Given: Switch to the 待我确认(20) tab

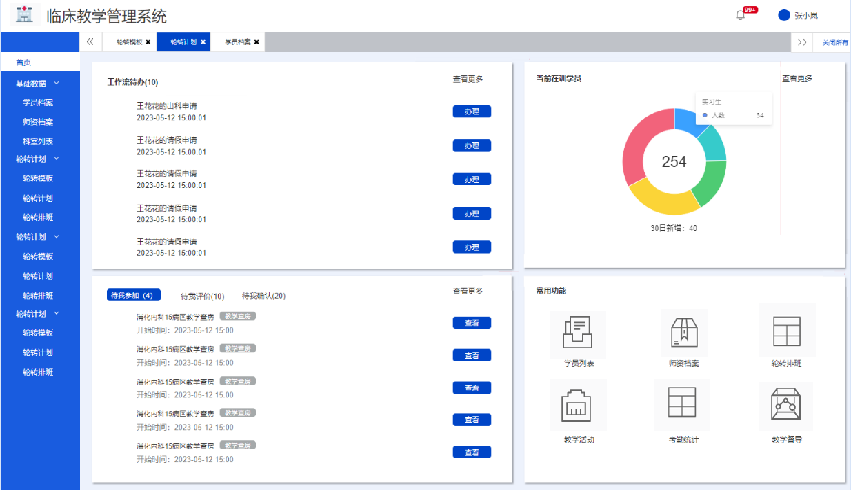Looking at the screenshot, I should (x=264, y=296).
